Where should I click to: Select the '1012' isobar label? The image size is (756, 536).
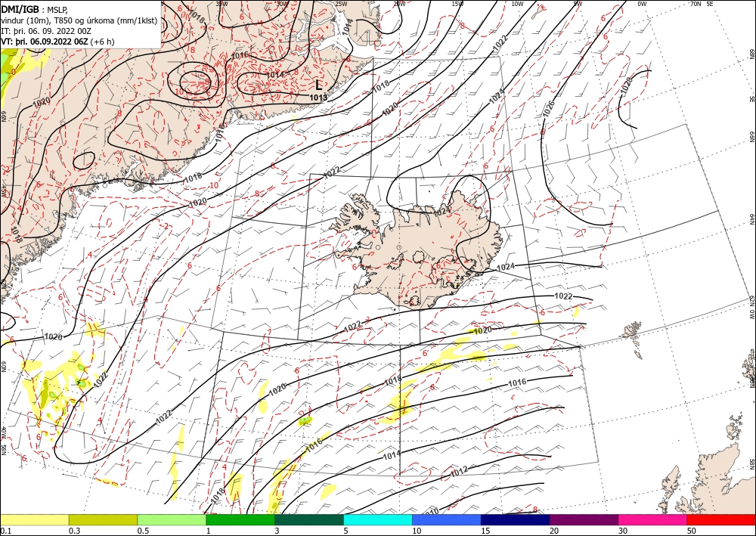coord(459,472)
